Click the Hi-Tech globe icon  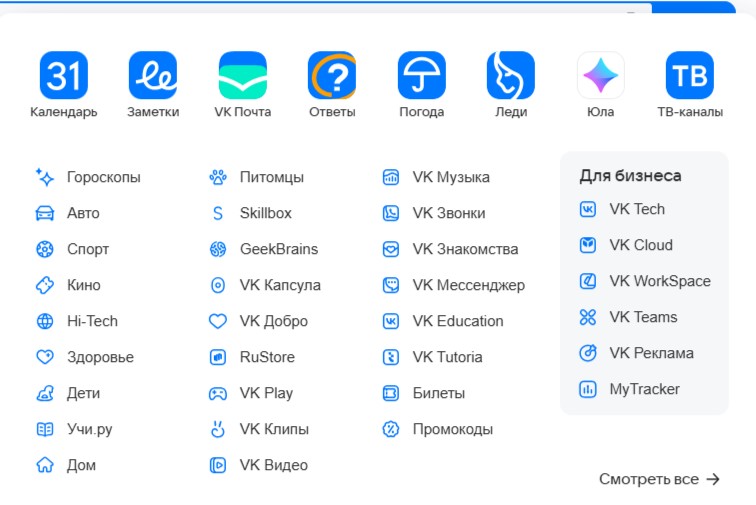click(45, 321)
